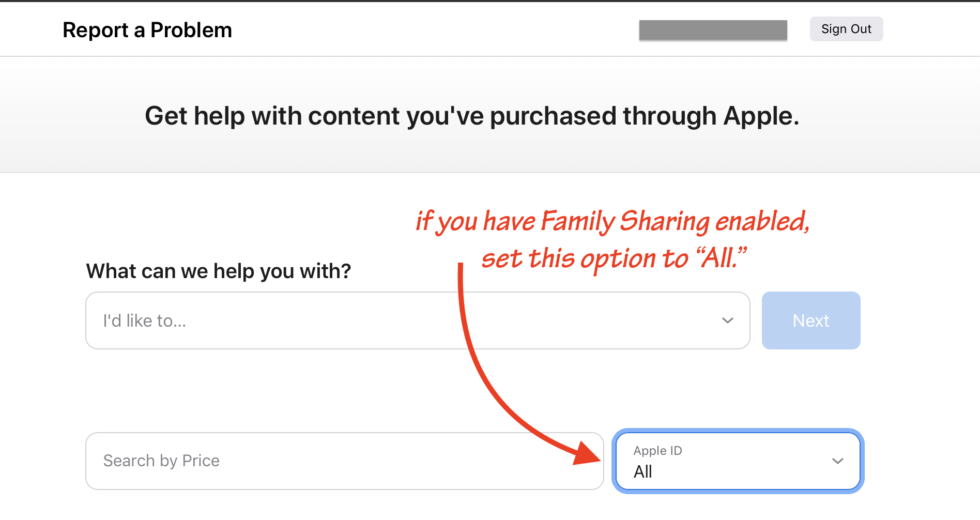Image resolution: width=980 pixels, height=520 pixels.
Task: Click the Report a Problem page title
Action: coord(147,30)
